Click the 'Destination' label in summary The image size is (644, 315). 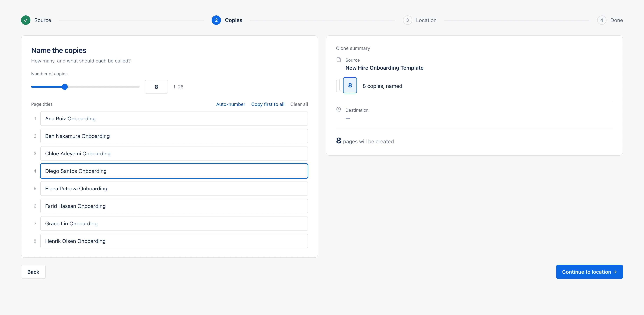(x=357, y=110)
